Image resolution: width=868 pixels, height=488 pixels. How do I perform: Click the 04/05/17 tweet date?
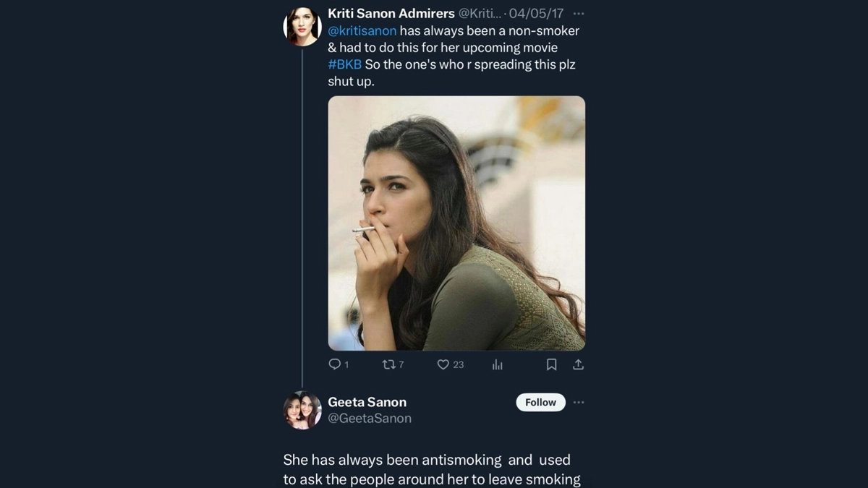[x=536, y=14]
